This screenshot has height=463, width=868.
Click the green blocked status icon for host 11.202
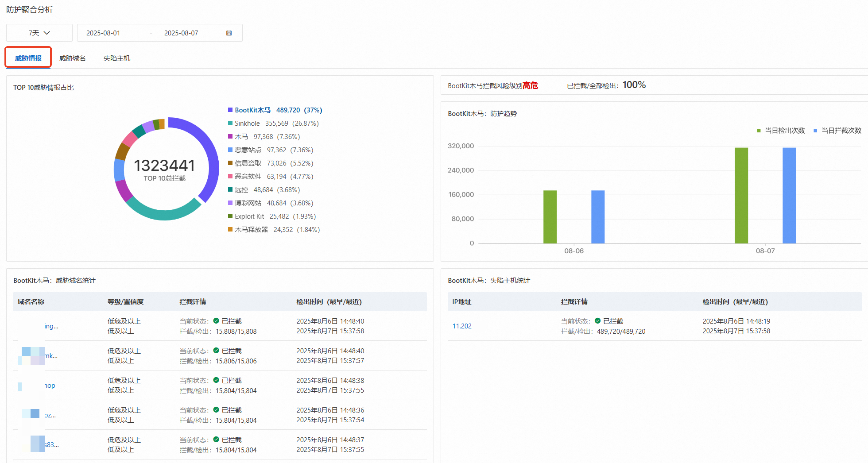(x=597, y=321)
